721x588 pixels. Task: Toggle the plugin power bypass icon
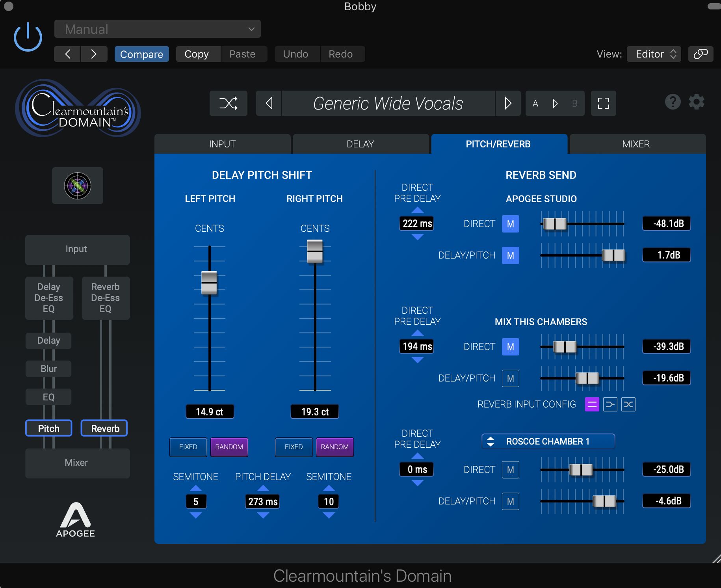coord(28,37)
